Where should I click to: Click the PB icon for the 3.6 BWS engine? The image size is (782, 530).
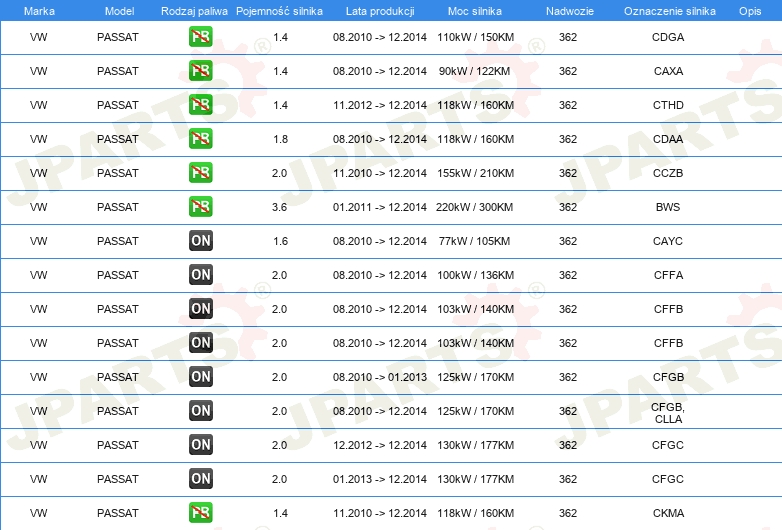pyautogui.click(x=200, y=207)
